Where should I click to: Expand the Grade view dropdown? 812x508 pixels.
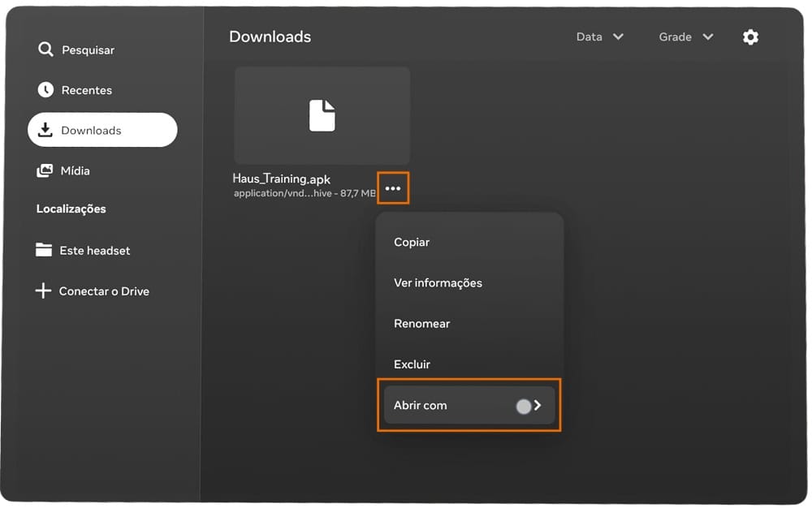tap(686, 37)
